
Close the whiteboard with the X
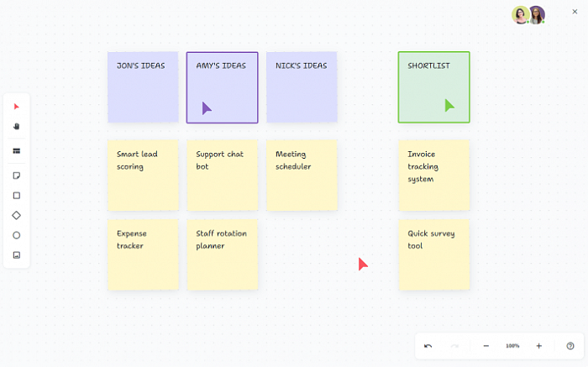pos(575,12)
